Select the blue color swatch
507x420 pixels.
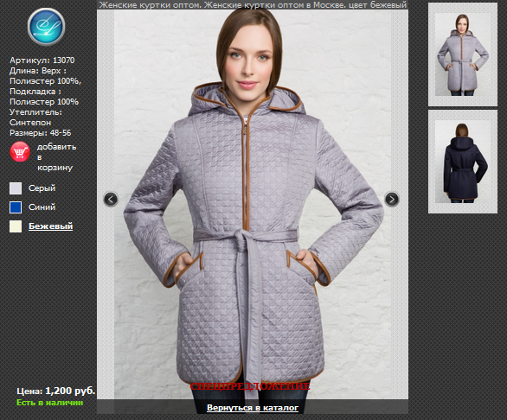click(16, 207)
